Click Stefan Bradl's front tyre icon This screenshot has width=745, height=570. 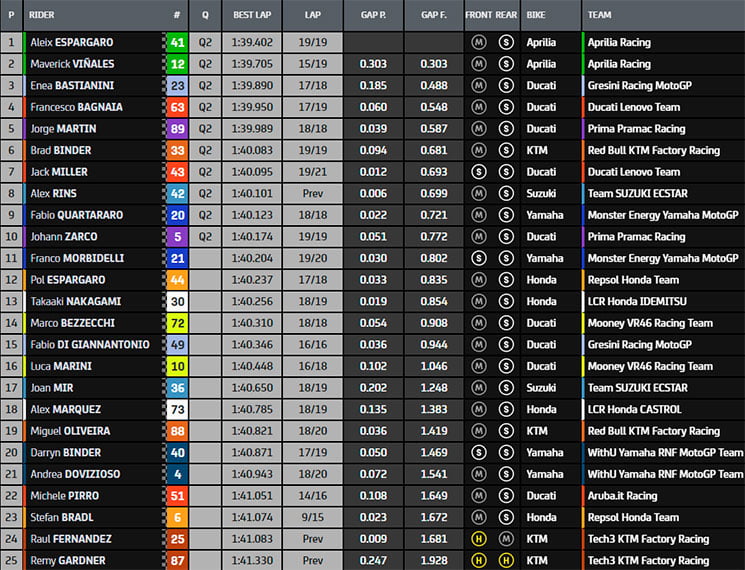[478, 518]
